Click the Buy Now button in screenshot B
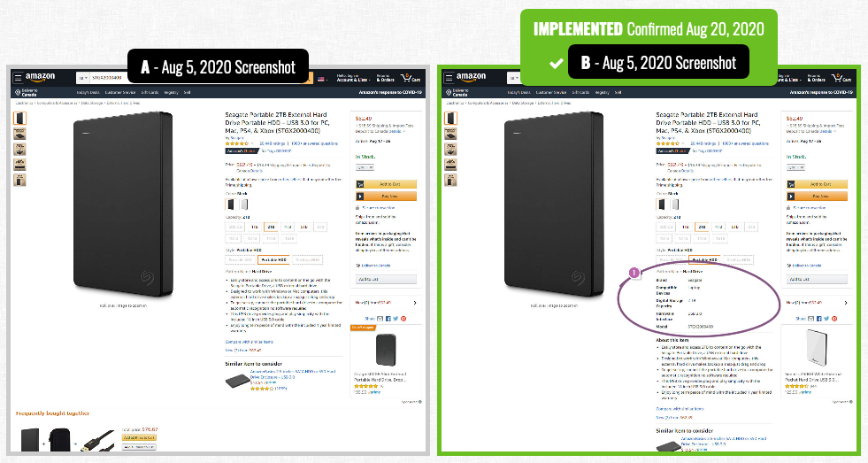Screen dimensions: 868x463 pos(817,196)
